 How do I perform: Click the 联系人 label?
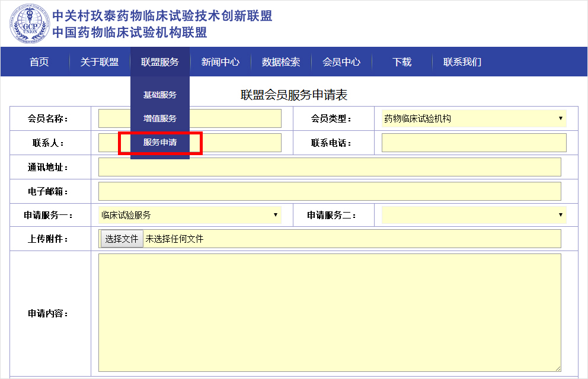click(x=48, y=143)
